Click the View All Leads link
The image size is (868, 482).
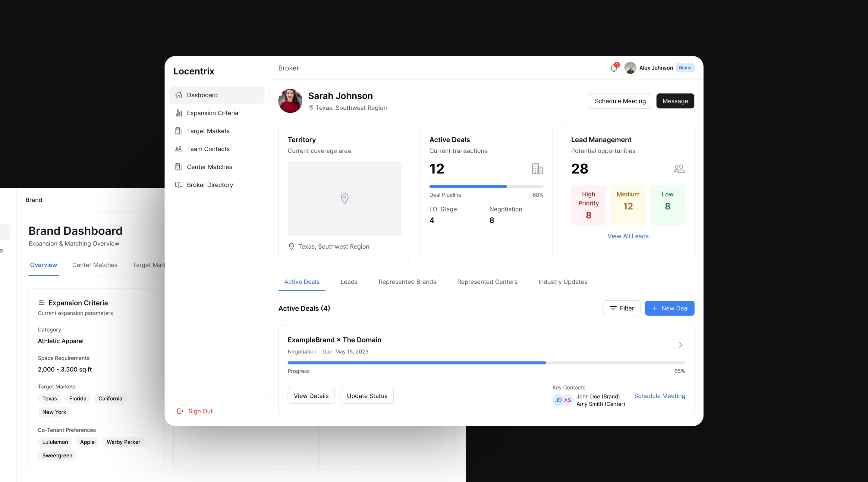(628, 236)
